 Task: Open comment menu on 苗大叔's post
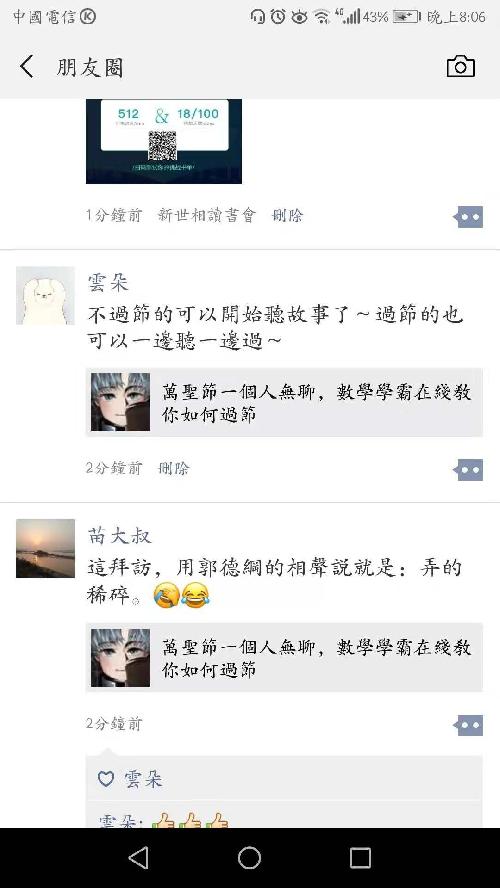click(469, 725)
